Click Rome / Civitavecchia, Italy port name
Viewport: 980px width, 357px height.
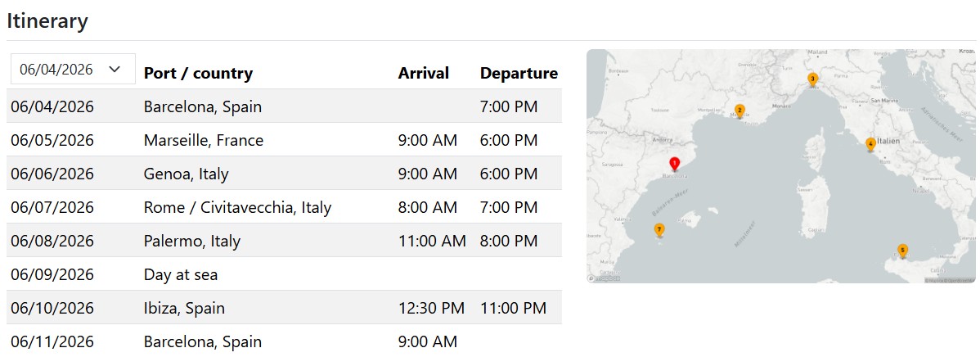237,207
